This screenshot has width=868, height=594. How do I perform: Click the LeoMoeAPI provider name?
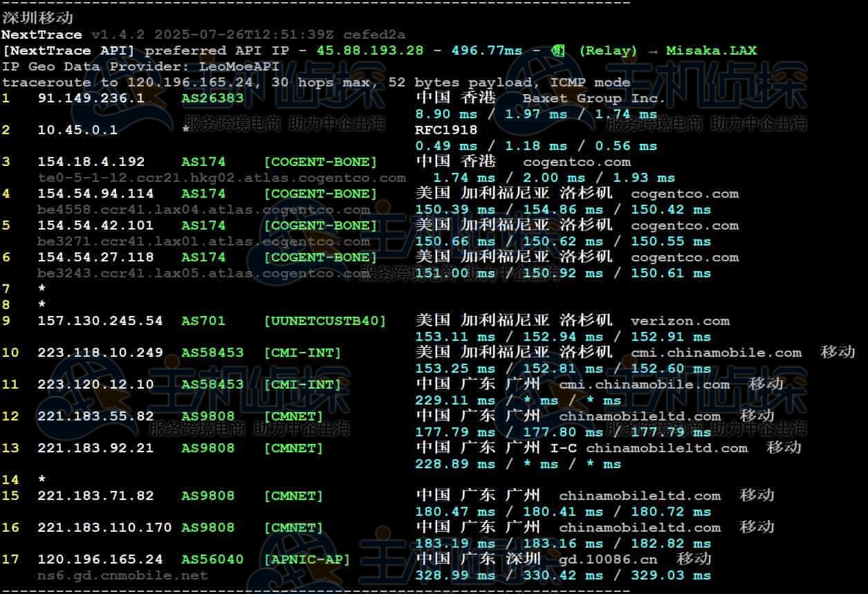[x=239, y=66]
